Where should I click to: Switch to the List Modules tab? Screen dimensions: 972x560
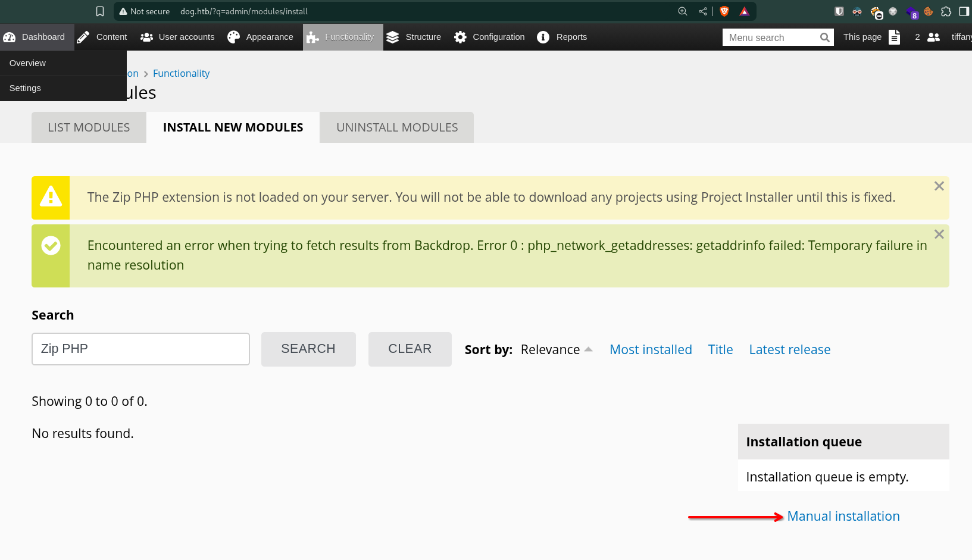pyautogui.click(x=89, y=127)
